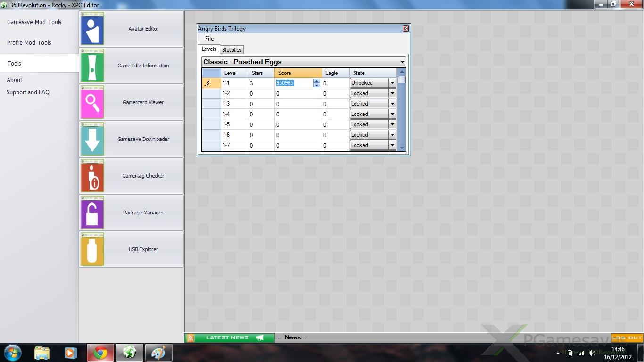This screenshot has width=644, height=362.
Task: Open the Avatar Editor tool icon
Action: [x=92, y=29]
